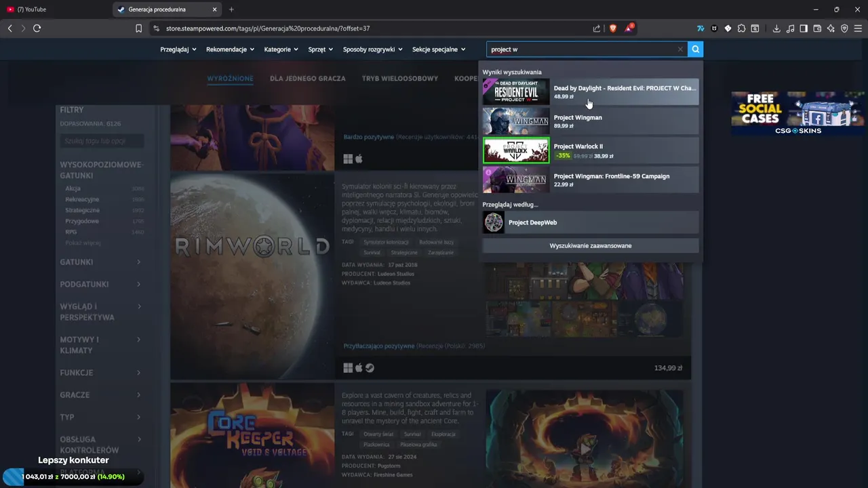Open the browser hamburger menu
This screenshot has height=488, width=868.
(858, 28)
